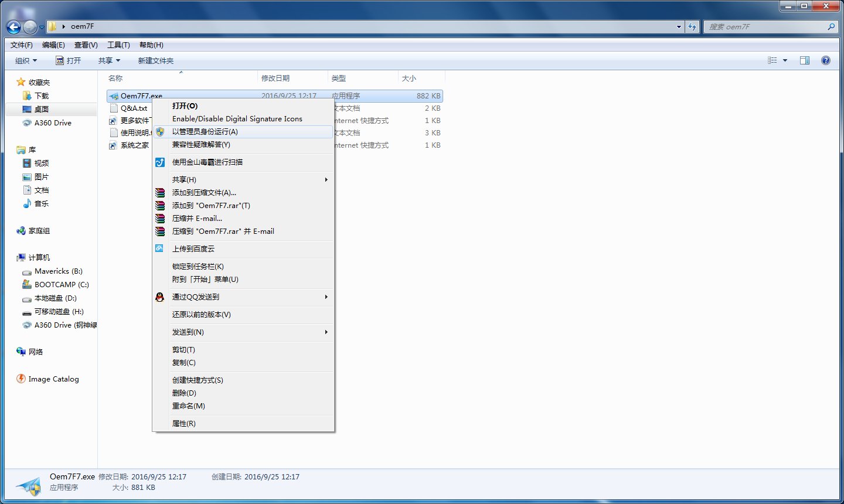Screen dimensions: 844x504
Task: Click the WinRAR icon beside 添加到压缩文件
Action: [x=160, y=192]
